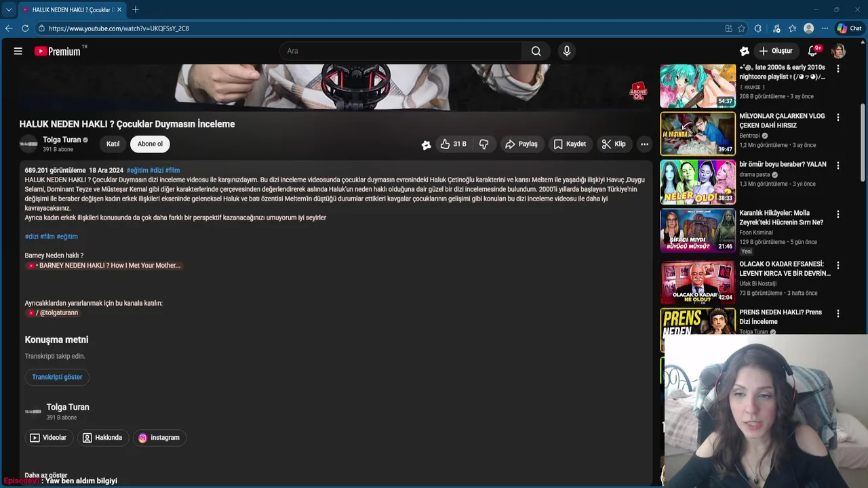This screenshot has height=488, width=868.
Task: Reload the page with refresh icon
Action: coord(25,28)
